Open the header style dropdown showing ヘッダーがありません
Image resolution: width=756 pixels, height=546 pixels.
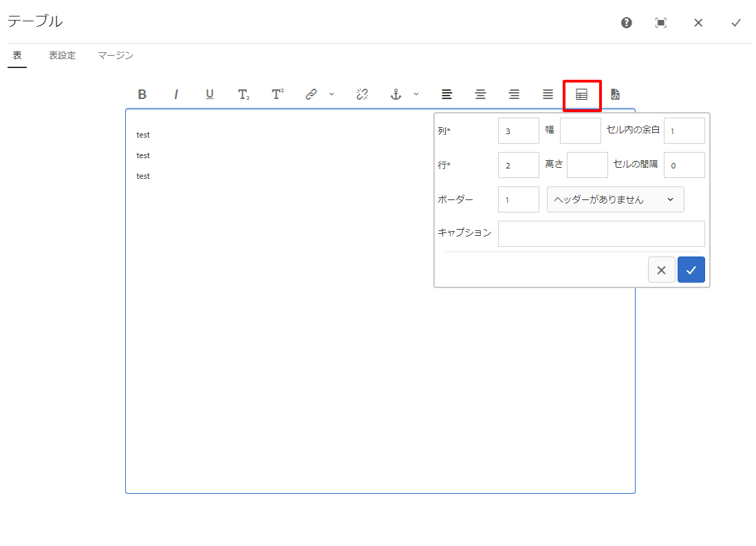[615, 199]
